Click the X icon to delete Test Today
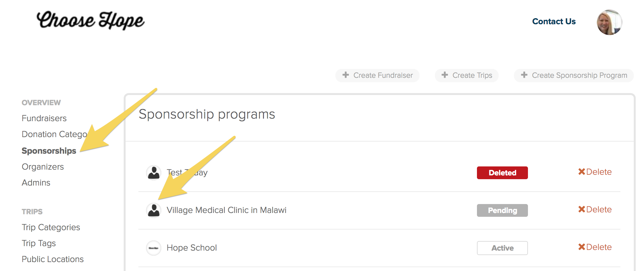The width and height of the screenshot is (644, 271). 582,172
